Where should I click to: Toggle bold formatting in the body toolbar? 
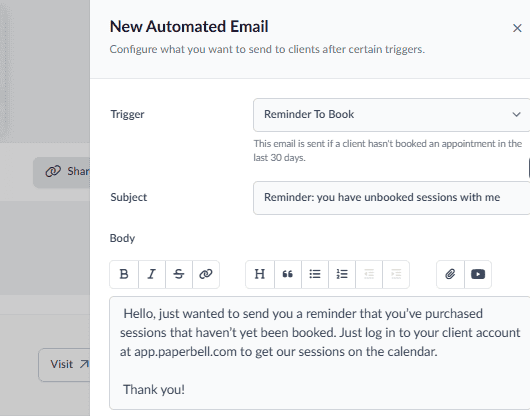pyautogui.click(x=124, y=274)
